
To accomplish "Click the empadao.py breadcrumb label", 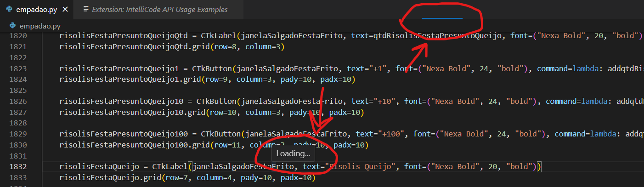I will pyautogui.click(x=40, y=26).
